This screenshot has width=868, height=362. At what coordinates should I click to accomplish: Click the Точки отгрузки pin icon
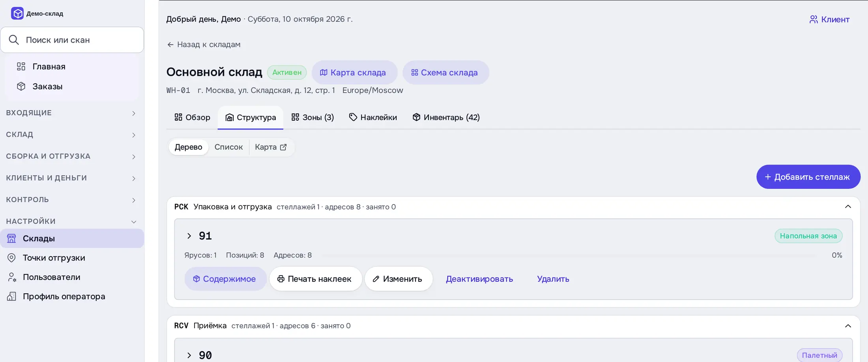tap(12, 258)
